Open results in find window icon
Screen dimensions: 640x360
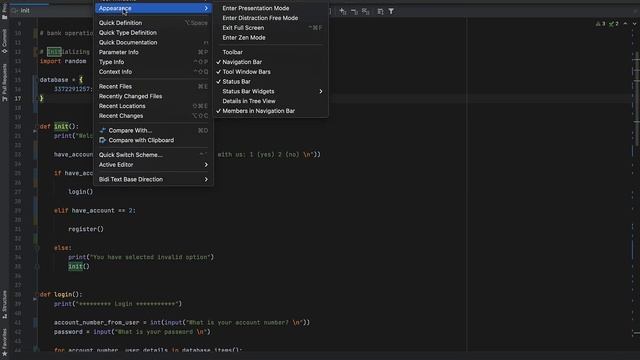(x=380, y=11)
